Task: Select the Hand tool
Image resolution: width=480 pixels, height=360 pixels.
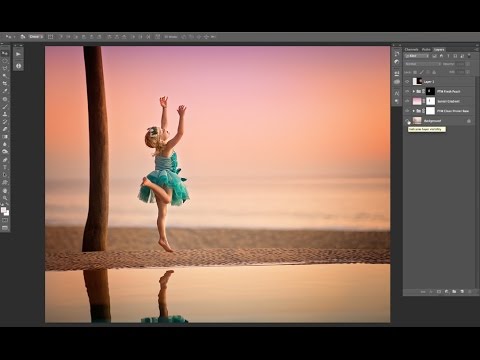Action: tap(5, 191)
